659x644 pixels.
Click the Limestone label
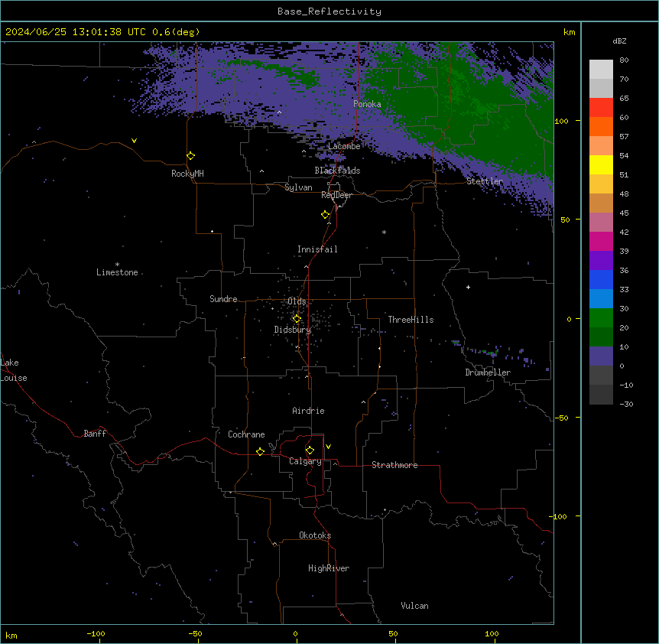(117, 272)
